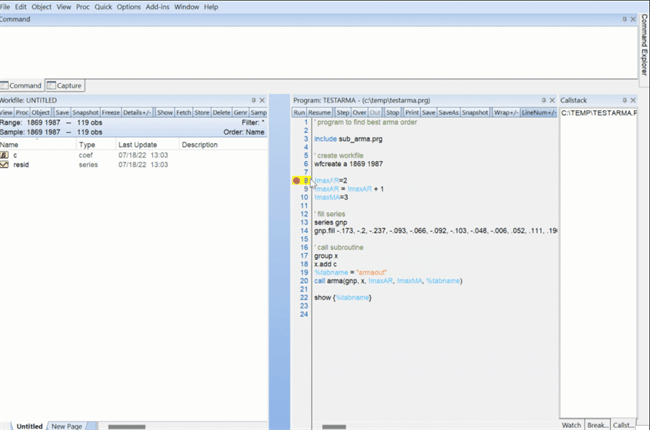Select the resid series icon
This screenshot has width=650, height=430.
coord(5,165)
